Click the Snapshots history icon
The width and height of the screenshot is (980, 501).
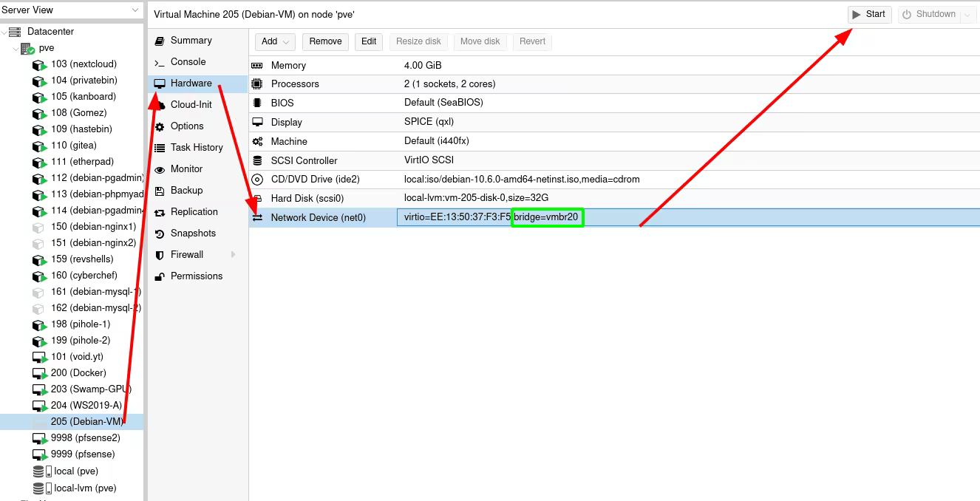point(159,234)
